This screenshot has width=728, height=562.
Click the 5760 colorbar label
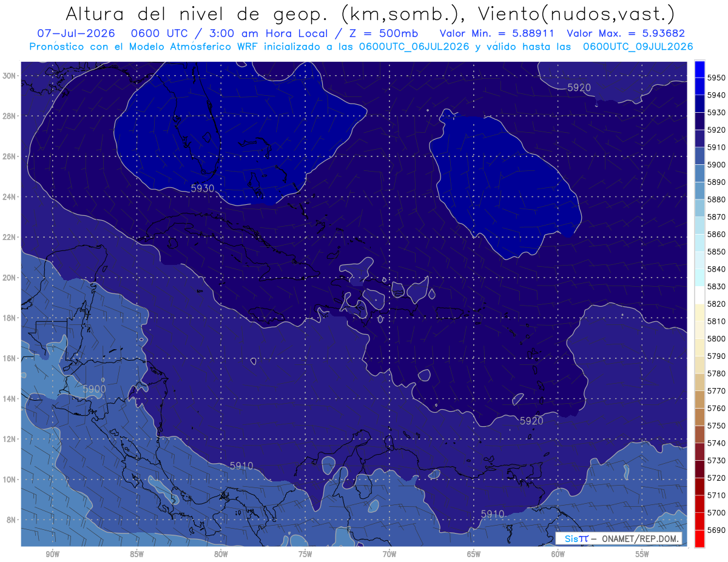pyautogui.click(x=716, y=408)
